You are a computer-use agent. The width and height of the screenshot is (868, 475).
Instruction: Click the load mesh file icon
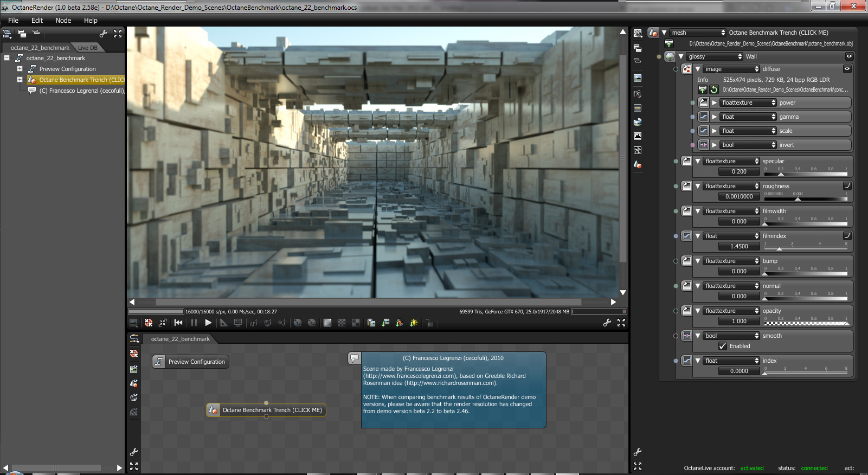(x=669, y=43)
